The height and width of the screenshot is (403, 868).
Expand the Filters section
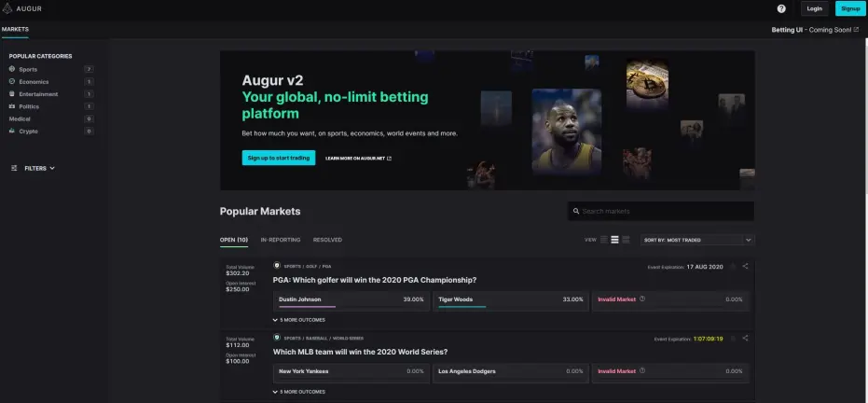(x=34, y=168)
